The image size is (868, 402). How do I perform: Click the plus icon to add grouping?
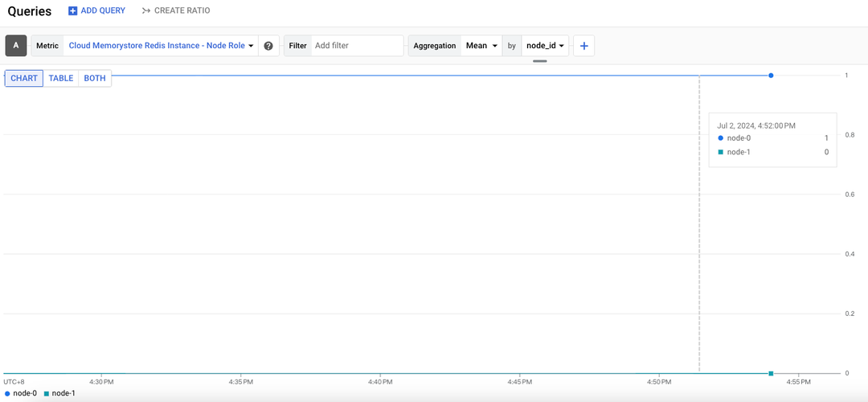584,46
